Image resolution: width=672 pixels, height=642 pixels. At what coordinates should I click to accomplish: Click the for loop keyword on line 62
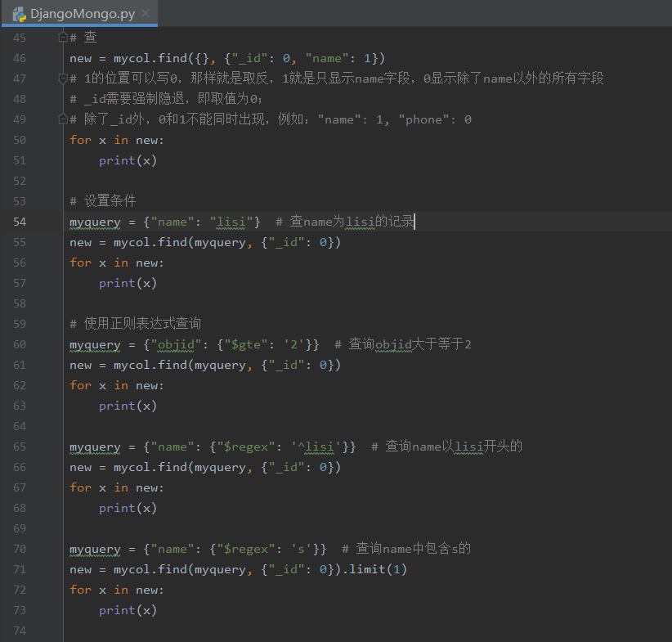[x=80, y=385]
